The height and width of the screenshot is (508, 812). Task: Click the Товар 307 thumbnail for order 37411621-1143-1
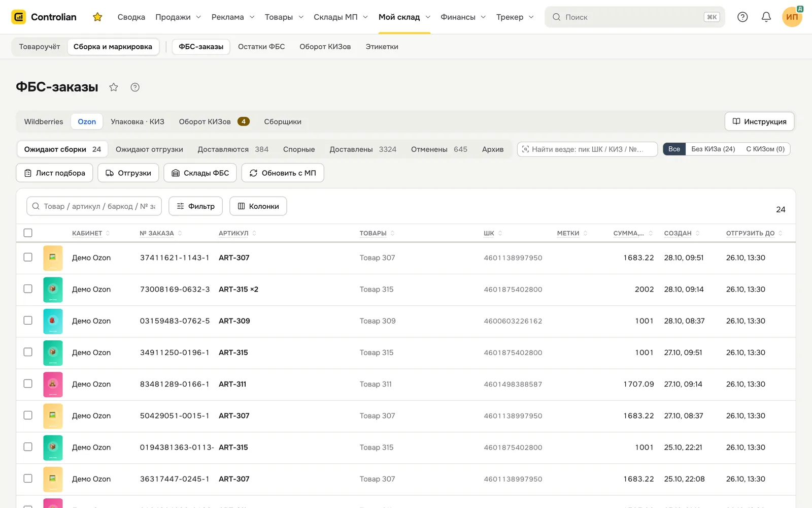coord(53,258)
